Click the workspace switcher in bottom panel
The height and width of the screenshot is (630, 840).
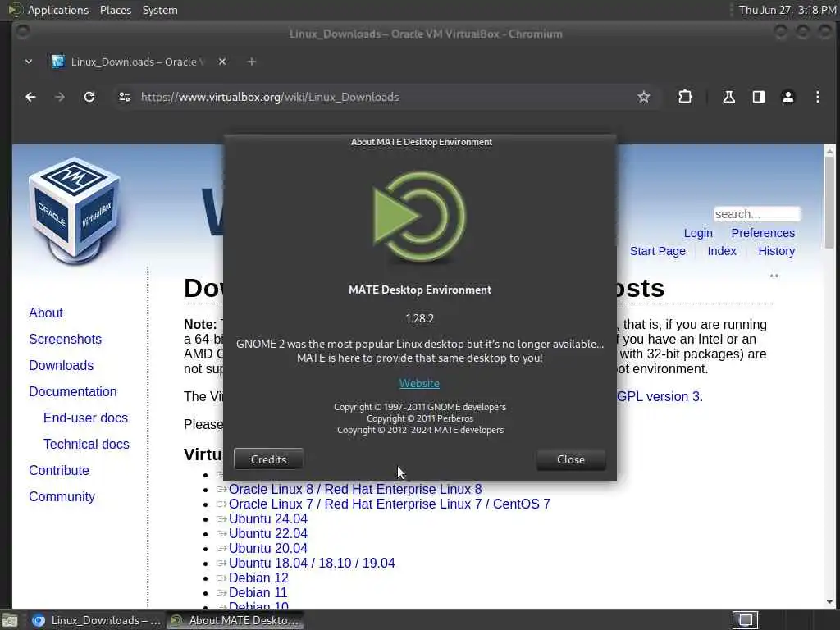point(745,620)
